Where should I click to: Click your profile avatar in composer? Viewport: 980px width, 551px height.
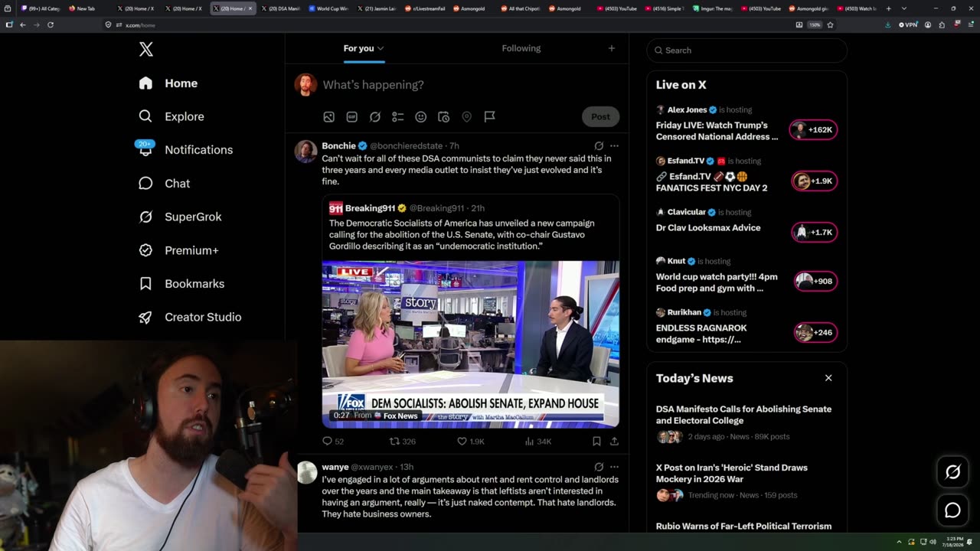click(305, 85)
